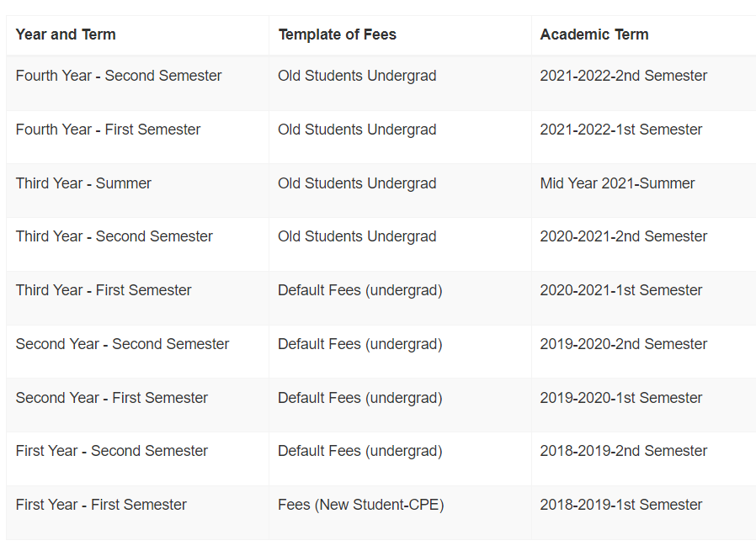Click the Year and Term column header
The height and width of the screenshot is (551, 756).
point(66,34)
